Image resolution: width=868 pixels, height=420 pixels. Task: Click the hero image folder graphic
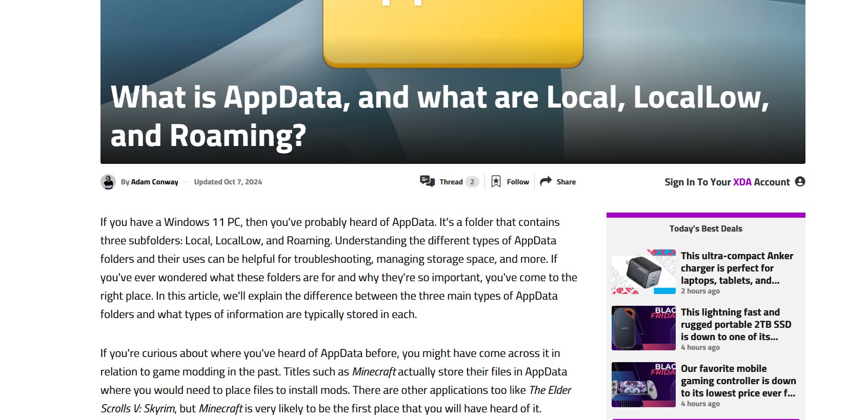coord(453,33)
